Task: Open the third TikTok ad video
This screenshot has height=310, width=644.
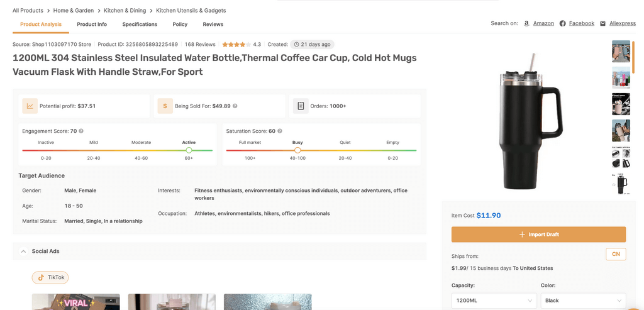Action: 268,302
